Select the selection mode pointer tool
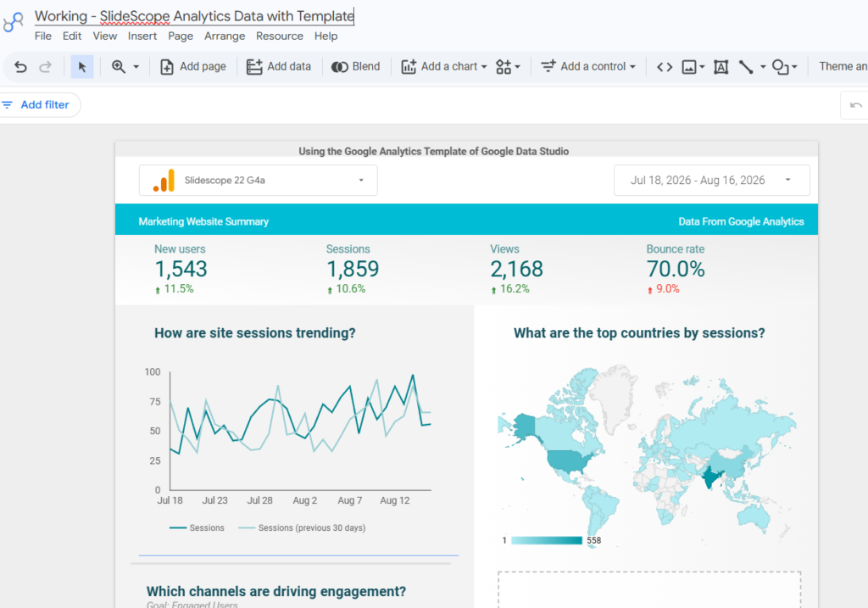Viewport: 868px width, 608px height. 82,67
